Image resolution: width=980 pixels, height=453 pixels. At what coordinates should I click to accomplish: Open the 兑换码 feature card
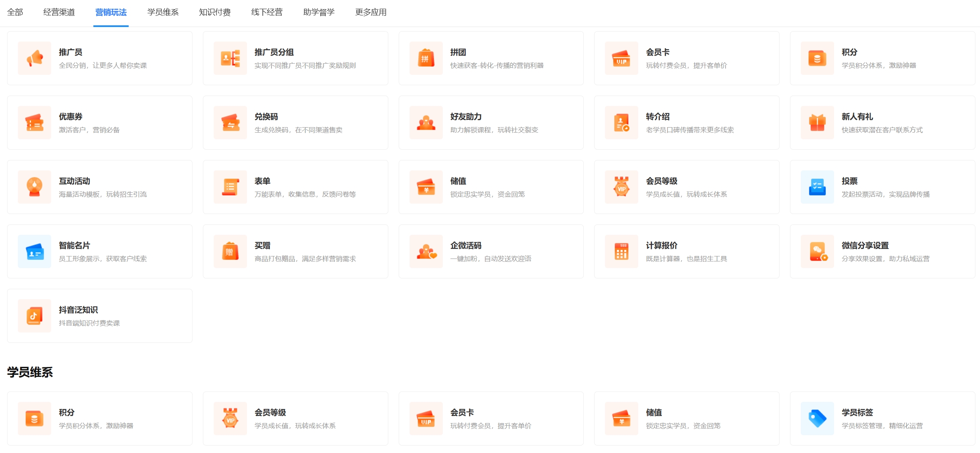[x=295, y=123]
